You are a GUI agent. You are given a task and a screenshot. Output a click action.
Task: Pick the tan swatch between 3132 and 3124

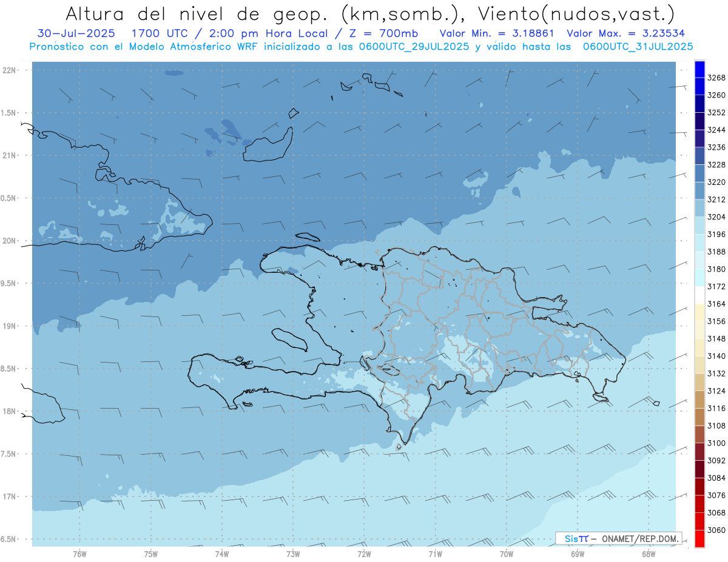pyautogui.click(x=699, y=382)
